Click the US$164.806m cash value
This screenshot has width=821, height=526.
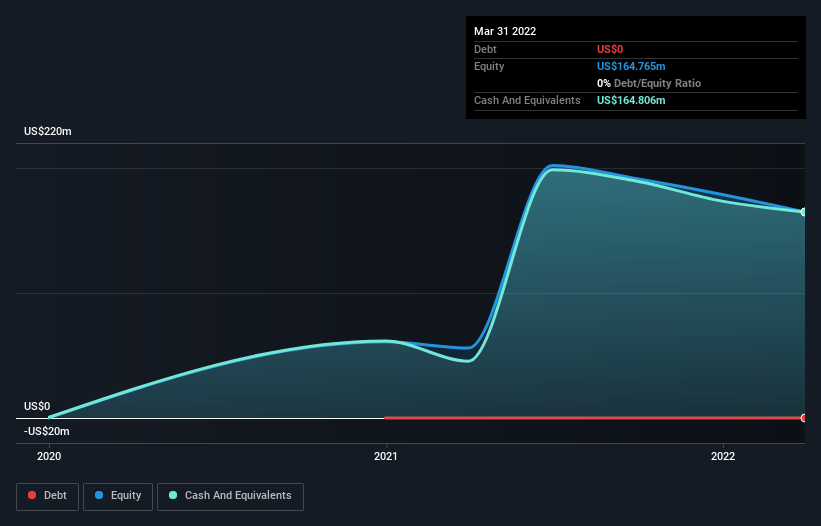coord(631,100)
